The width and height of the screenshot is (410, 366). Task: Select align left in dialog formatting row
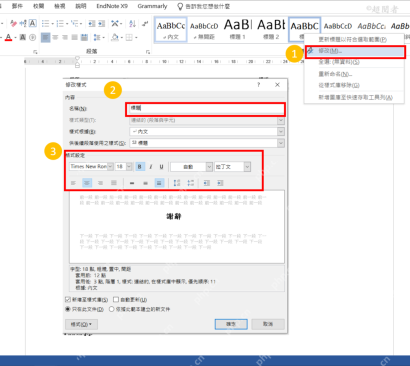pyautogui.click(x=73, y=183)
